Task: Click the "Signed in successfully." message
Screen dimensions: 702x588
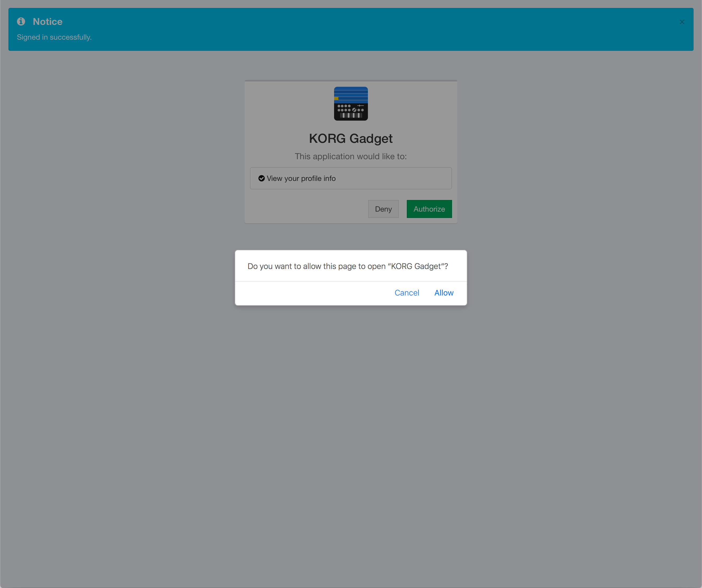Action: [x=54, y=37]
